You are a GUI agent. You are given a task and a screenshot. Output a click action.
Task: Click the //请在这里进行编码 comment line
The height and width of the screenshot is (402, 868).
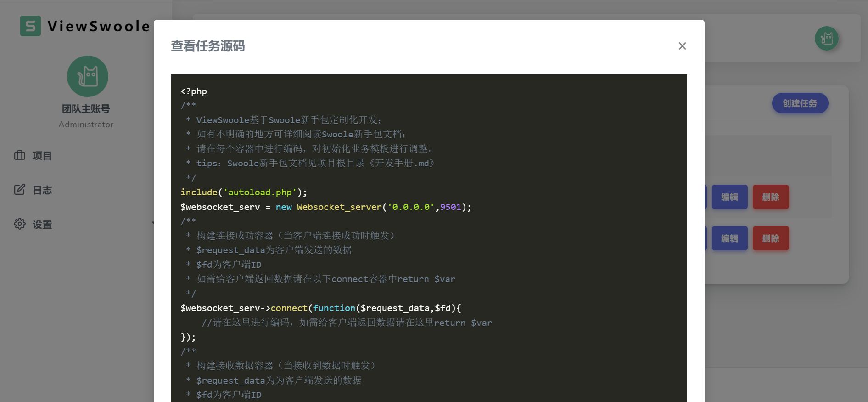pyautogui.click(x=347, y=323)
